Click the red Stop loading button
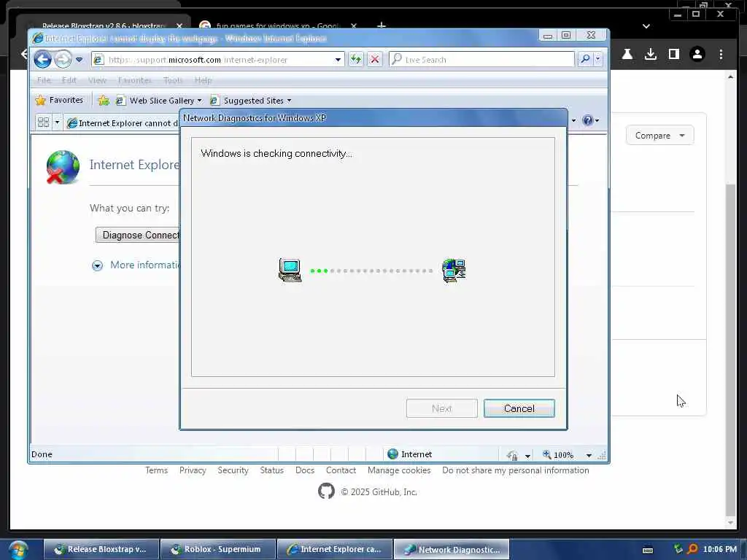The width and height of the screenshot is (747, 560). pyautogui.click(x=375, y=60)
